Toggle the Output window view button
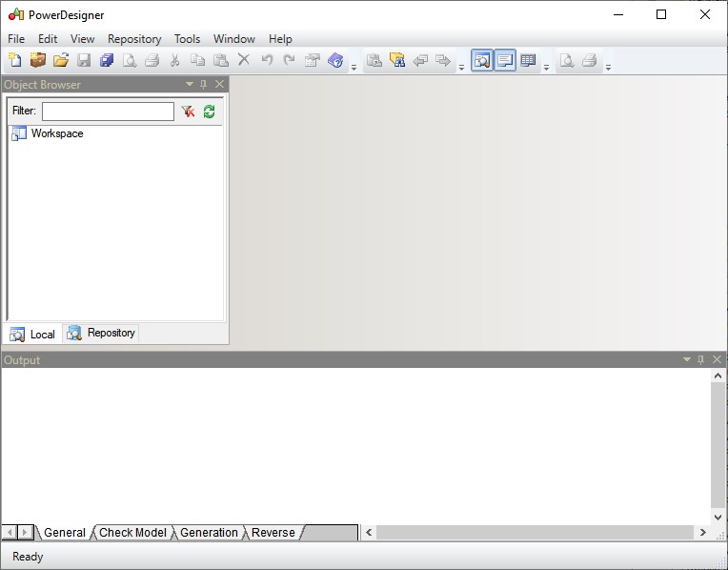 pyautogui.click(x=505, y=60)
